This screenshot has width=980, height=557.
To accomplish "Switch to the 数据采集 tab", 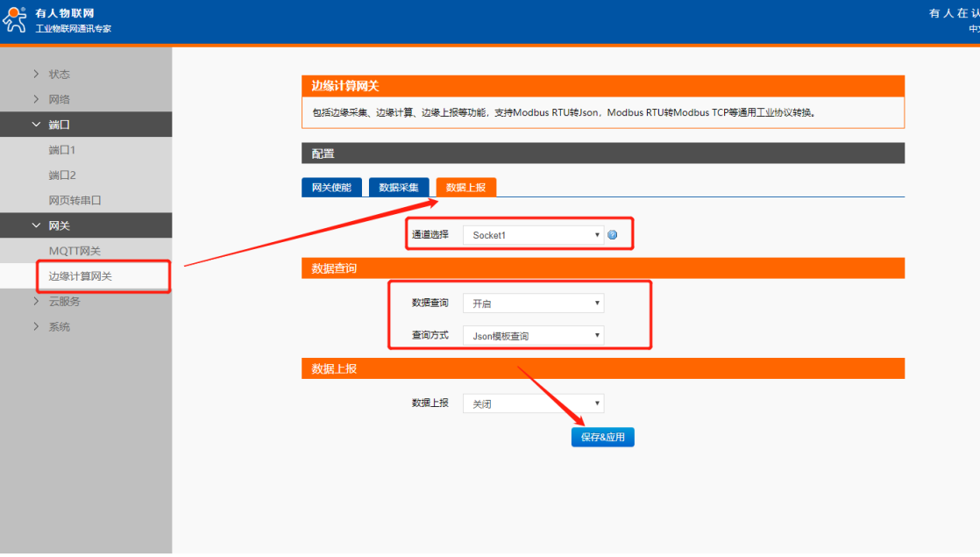I will pyautogui.click(x=399, y=188).
